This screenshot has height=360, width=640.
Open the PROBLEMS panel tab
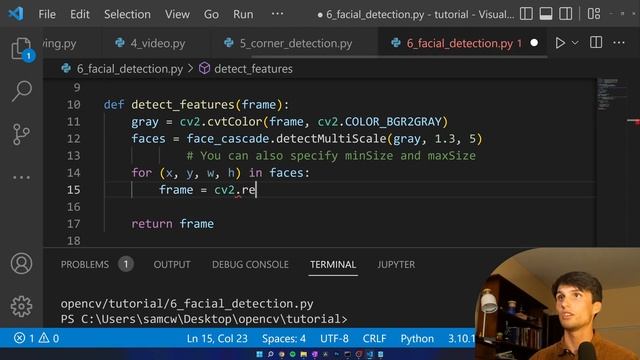85,264
